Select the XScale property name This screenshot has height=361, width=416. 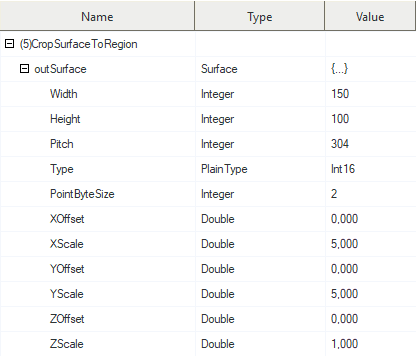pos(67,244)
